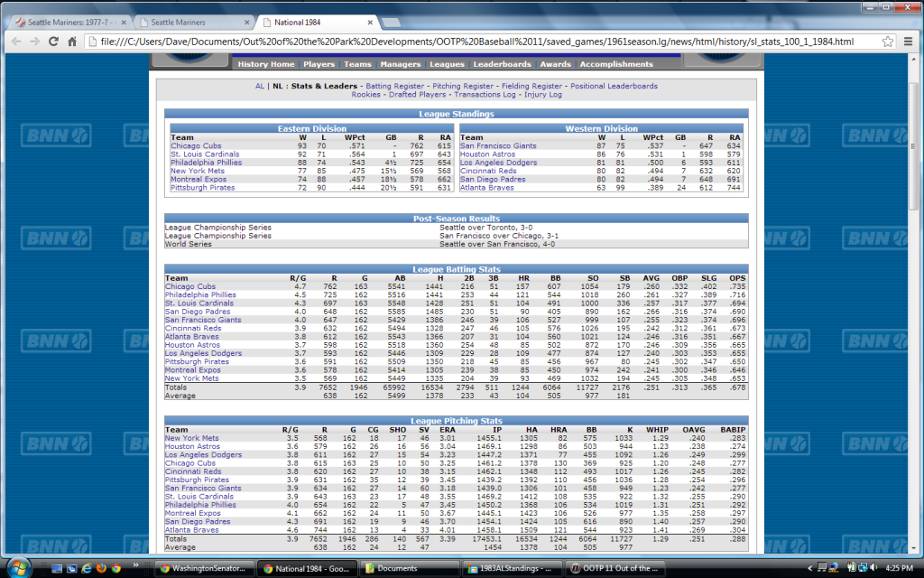The width and height of the screenshot is (924, 578).
Task: Open the Pitching Register link
Action: pyautogui.click(x=463, y=86)
